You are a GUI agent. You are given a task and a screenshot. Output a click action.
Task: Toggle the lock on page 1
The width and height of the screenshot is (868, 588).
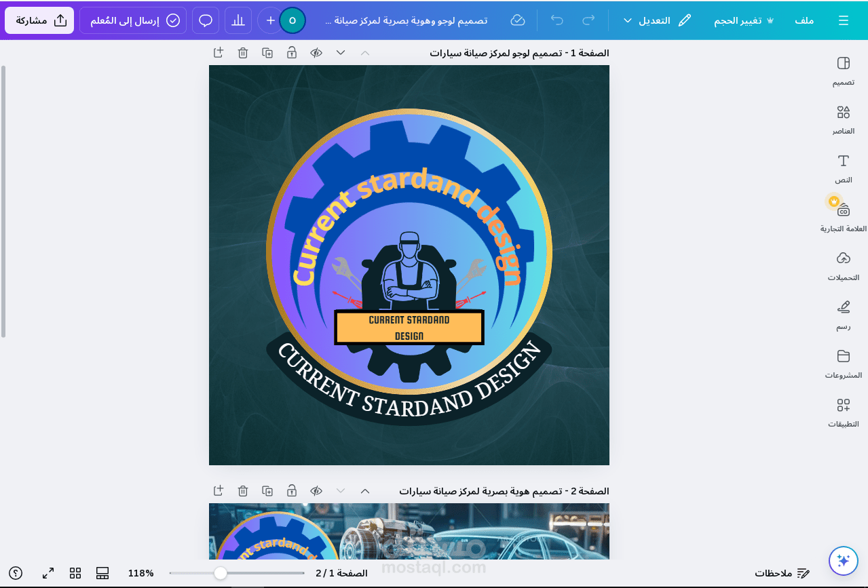[292, 52]
